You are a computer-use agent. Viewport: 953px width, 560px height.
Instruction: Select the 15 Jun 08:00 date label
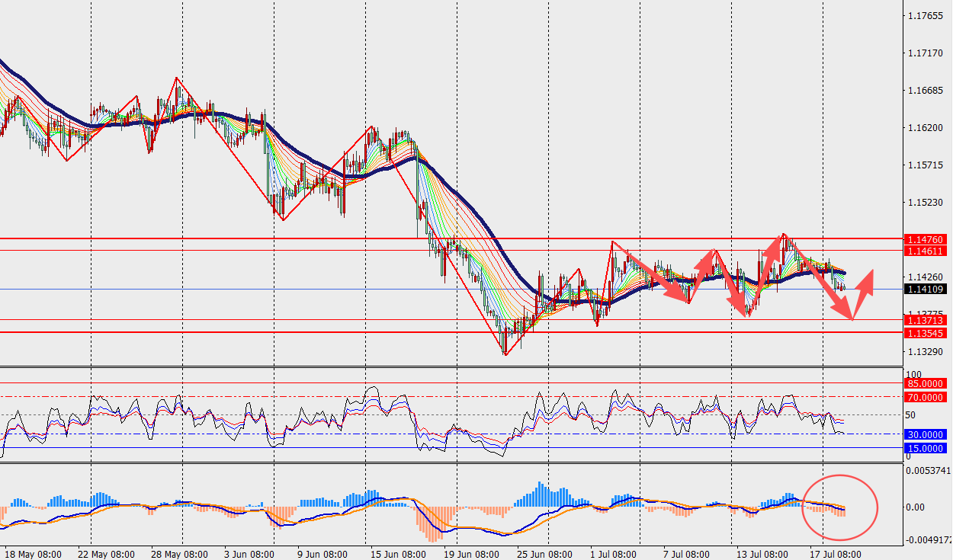point(398,553)
